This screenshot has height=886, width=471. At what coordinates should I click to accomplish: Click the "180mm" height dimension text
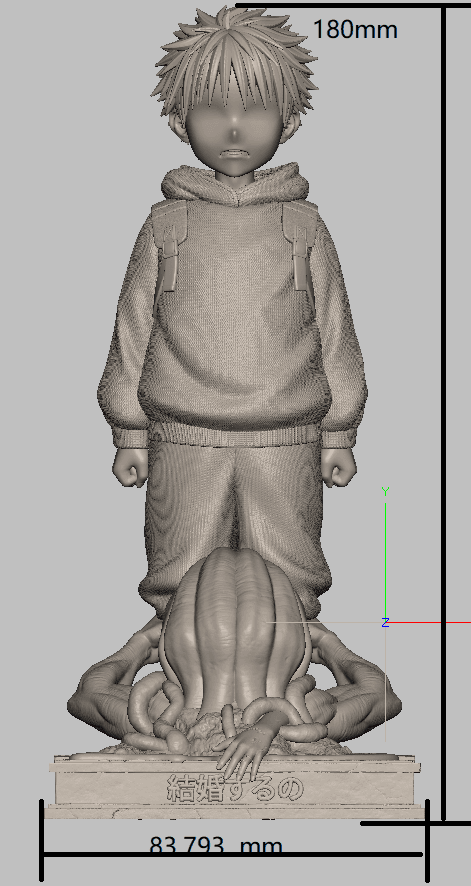tap(355, 29)
